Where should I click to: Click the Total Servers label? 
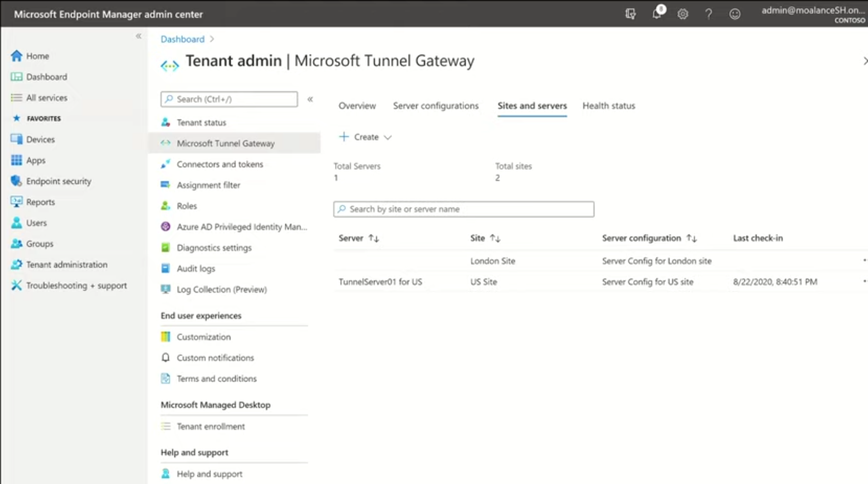point(357,166)
